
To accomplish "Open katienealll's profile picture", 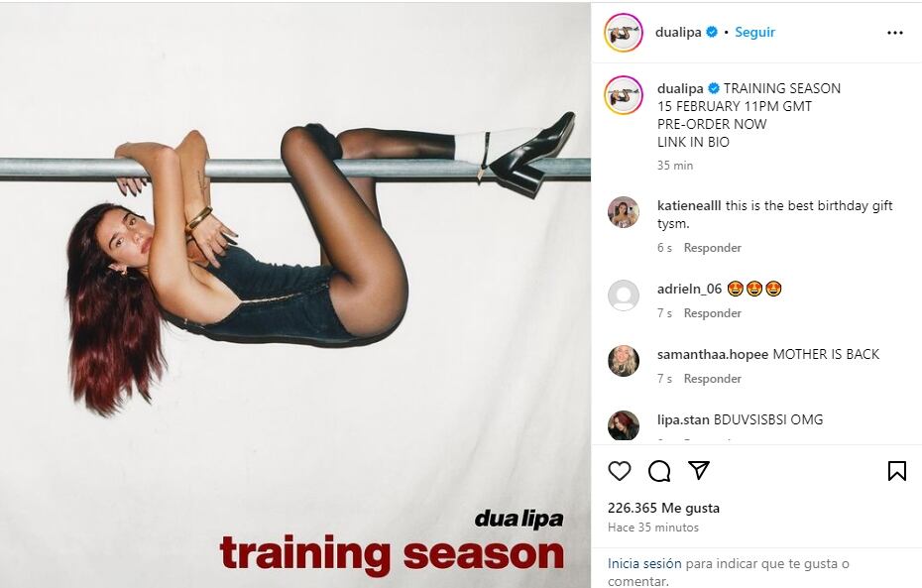I will 624,211.
